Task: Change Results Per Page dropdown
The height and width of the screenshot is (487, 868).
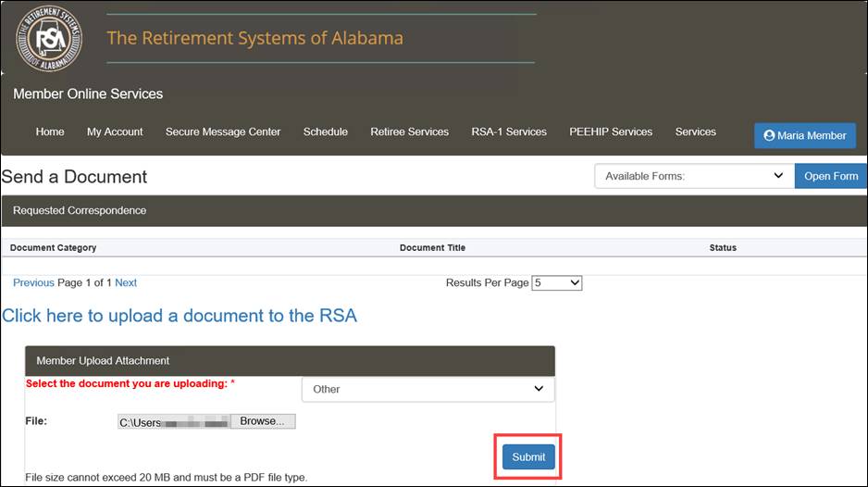Action: click(x=556, y=283)
